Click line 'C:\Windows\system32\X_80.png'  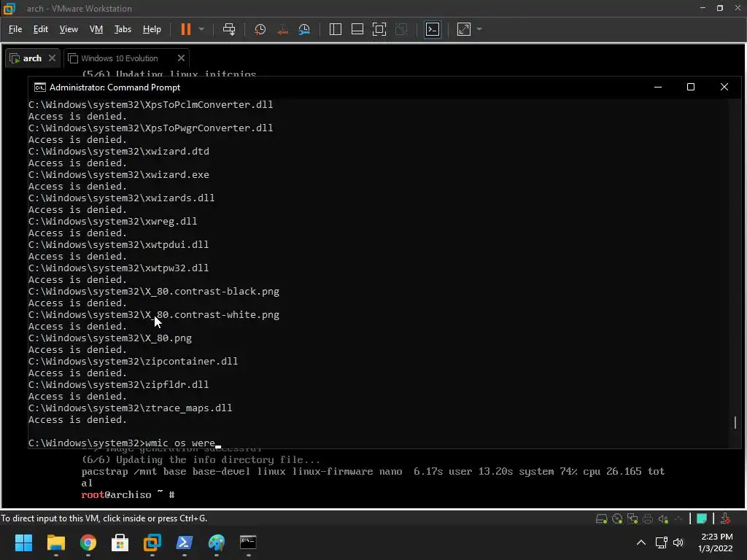pos(110,338)
